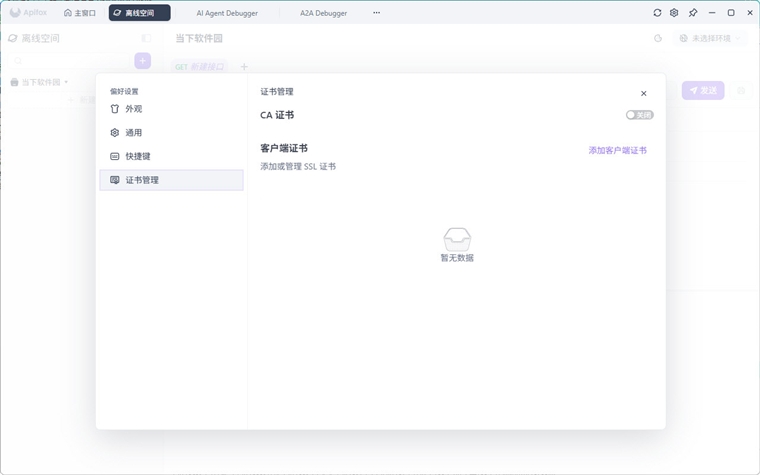Toggle the CA 证书 switch

tap(639, 115)
